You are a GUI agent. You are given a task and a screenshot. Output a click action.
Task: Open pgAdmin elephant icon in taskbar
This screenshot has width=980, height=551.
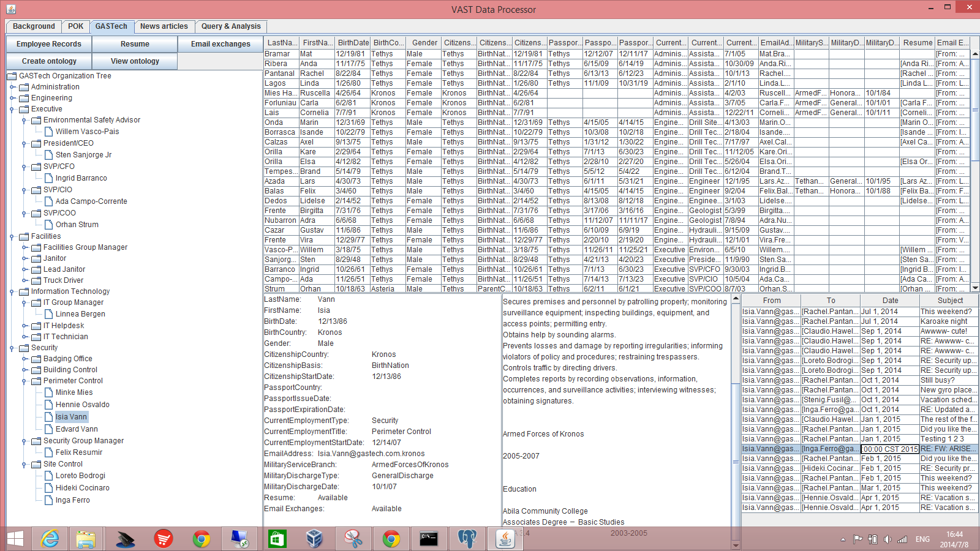[x=467, y=539]
